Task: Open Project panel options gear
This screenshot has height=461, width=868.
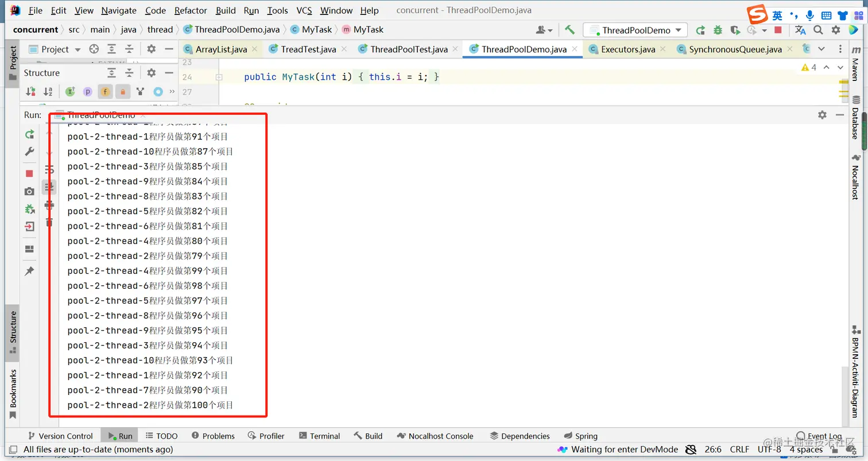Action: [x=151, y=49]
